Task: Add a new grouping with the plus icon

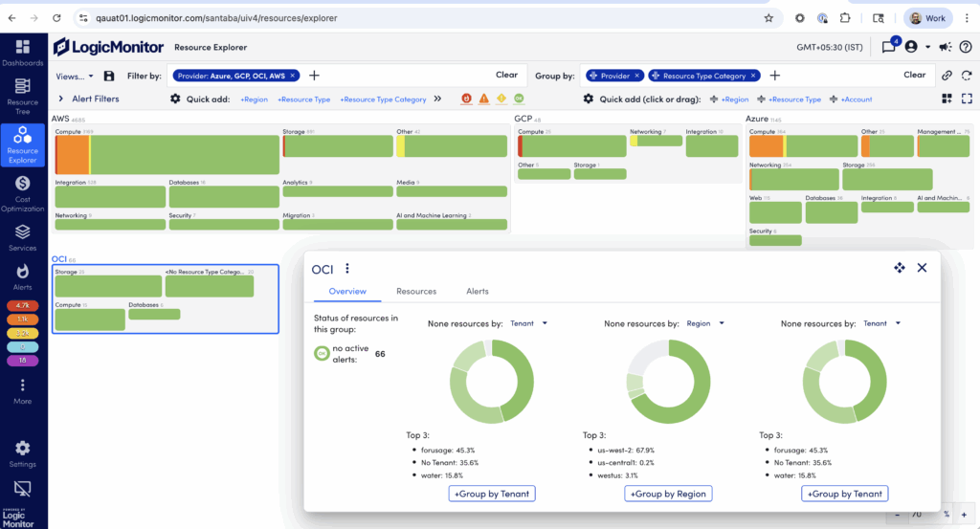Action: [775, 76]
